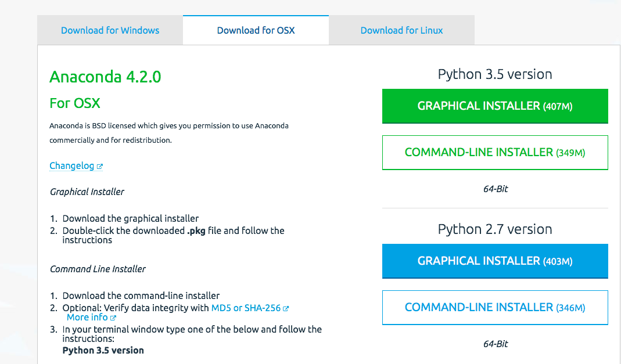Click the Python 2.7 version heading
Screen dimensions: 621x364
494,229
